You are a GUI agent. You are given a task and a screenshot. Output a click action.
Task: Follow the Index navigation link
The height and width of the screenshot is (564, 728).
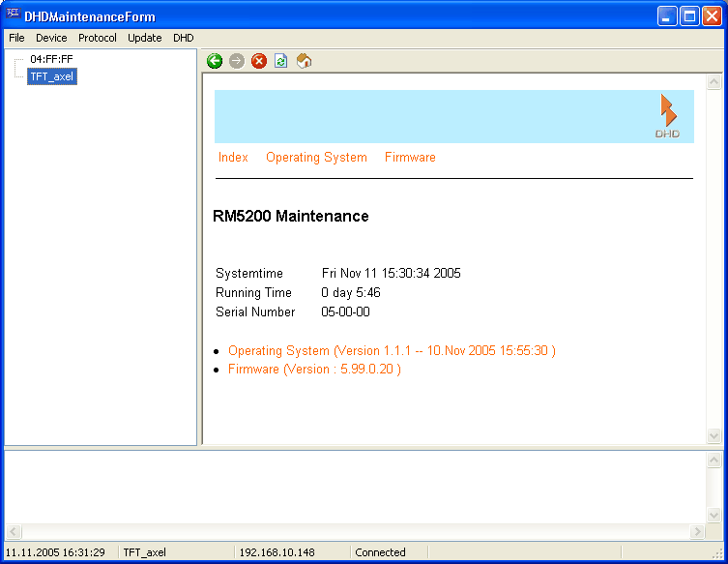pos(233,158)
